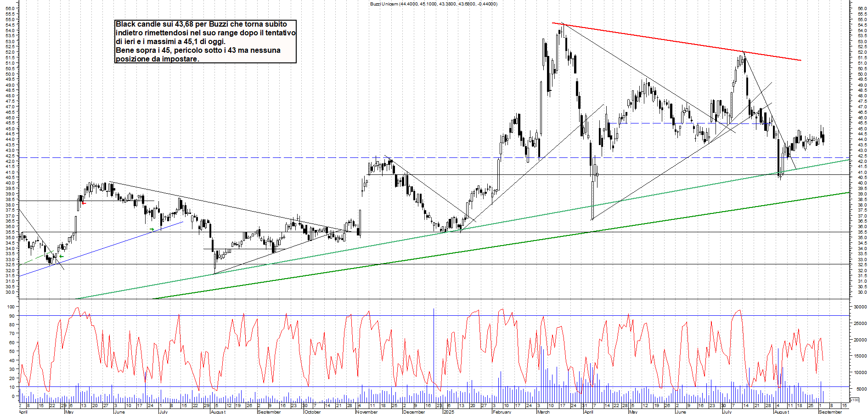Click the October month label on date axis
The image size is (868, 414).
(312, 412)
